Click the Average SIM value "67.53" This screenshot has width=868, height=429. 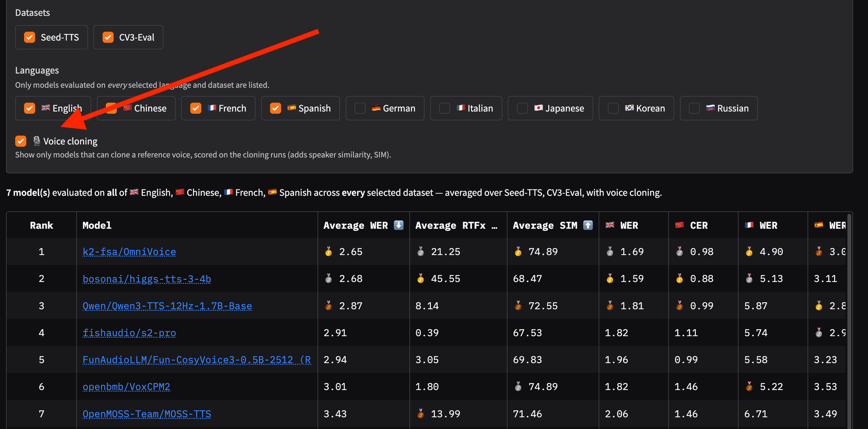point(527,333)
